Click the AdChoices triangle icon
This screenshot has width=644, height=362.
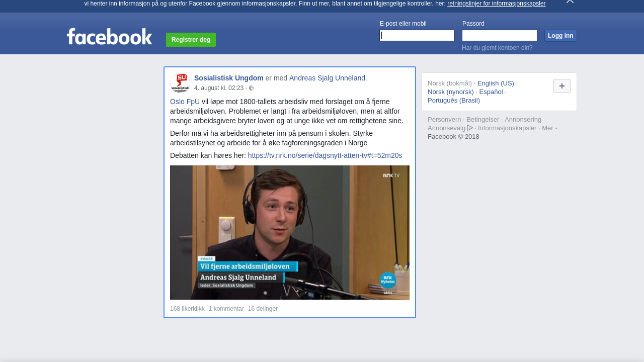point(470,128)
